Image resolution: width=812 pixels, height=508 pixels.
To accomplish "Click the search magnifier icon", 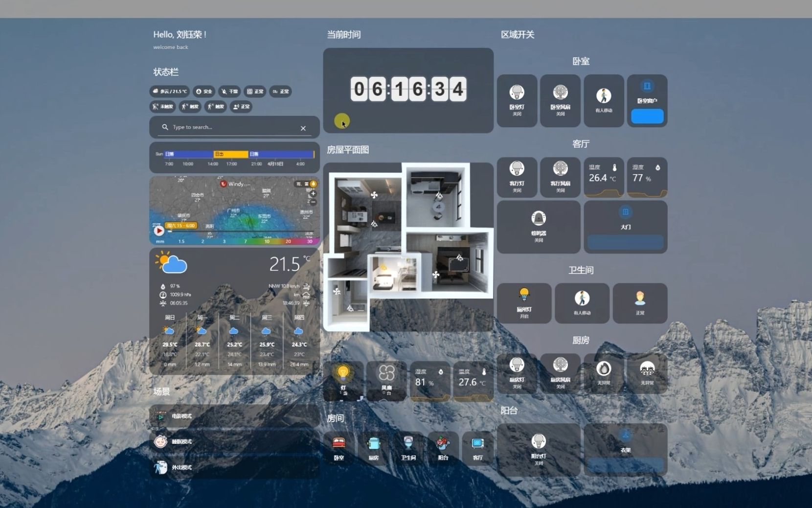I will click(x=165, y=127).
